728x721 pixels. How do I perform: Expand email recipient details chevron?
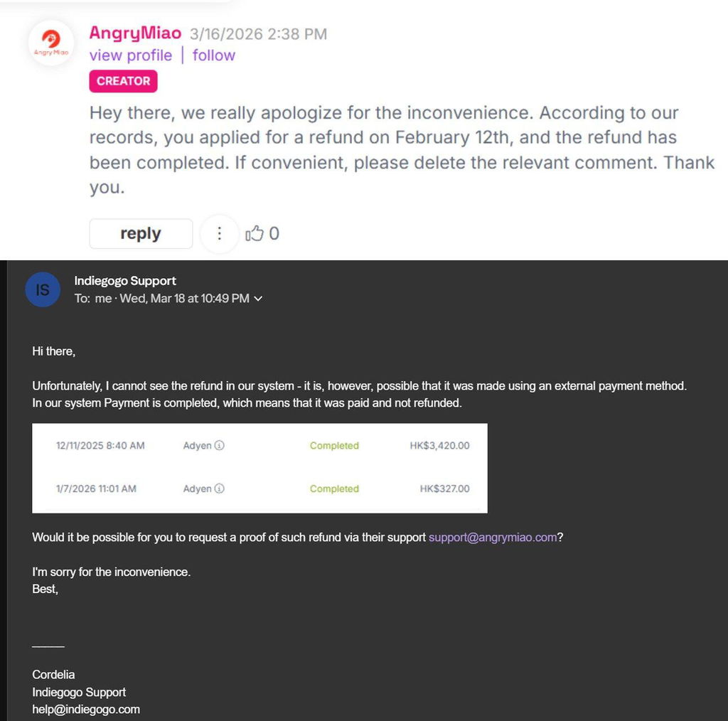click(258, 299)
